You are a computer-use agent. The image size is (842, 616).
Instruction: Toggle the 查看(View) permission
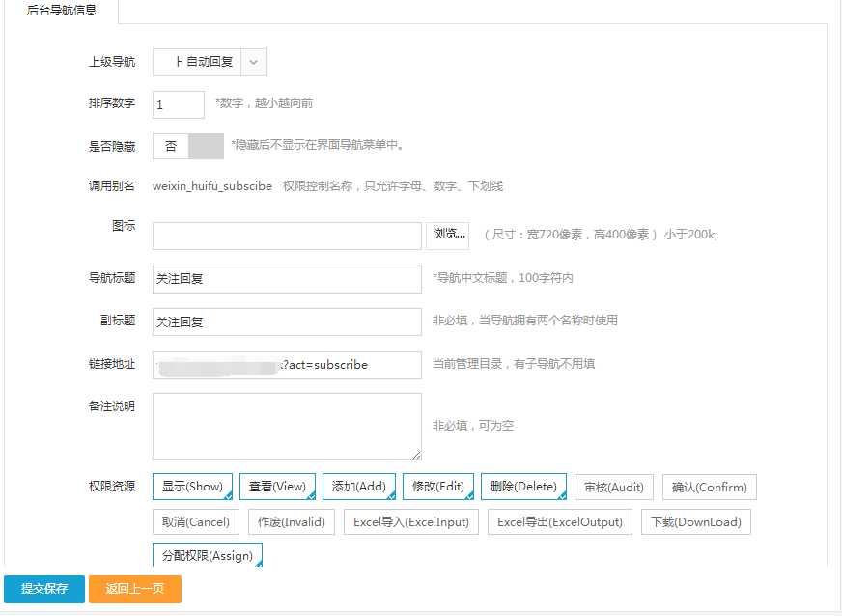[277, 487]
